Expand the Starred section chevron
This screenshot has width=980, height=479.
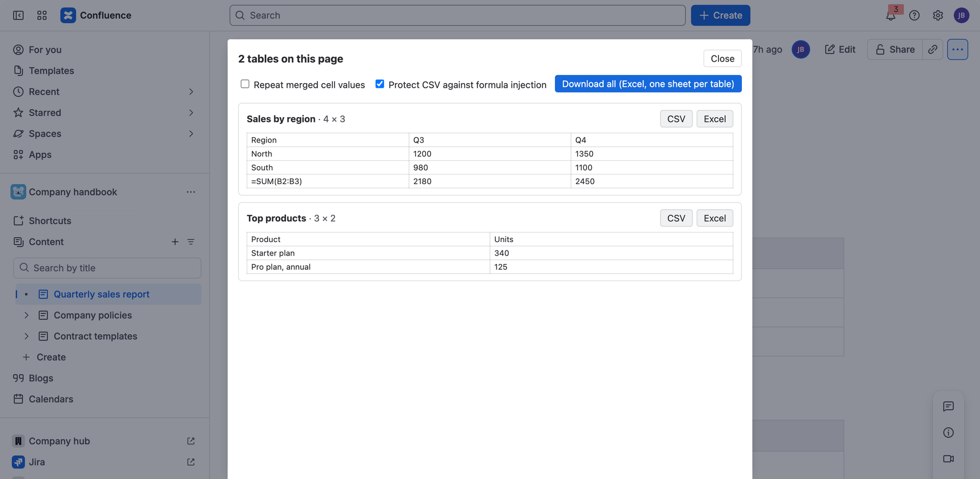pyautogui.click(x=191, y=113)
